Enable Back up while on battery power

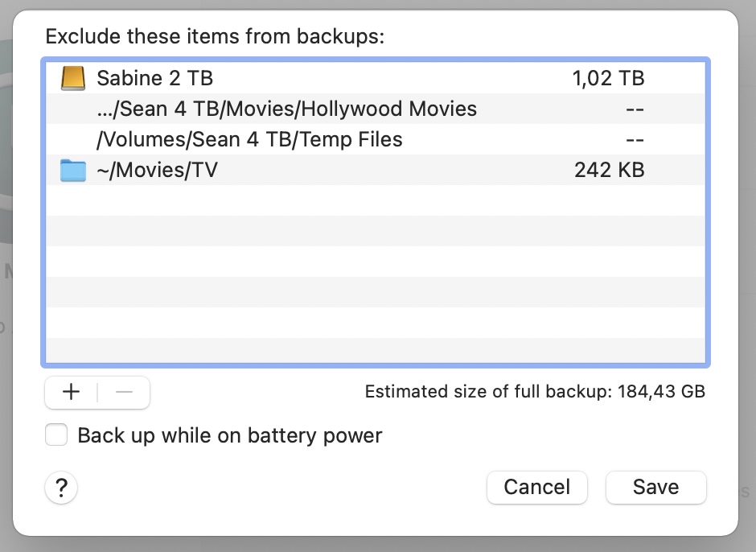pos(56,436)
